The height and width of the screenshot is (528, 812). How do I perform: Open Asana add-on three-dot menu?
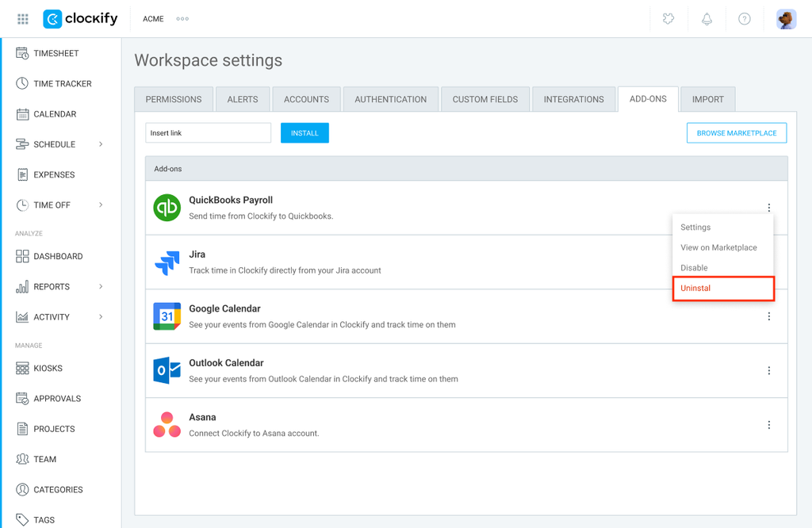click(x=769, y=425)
